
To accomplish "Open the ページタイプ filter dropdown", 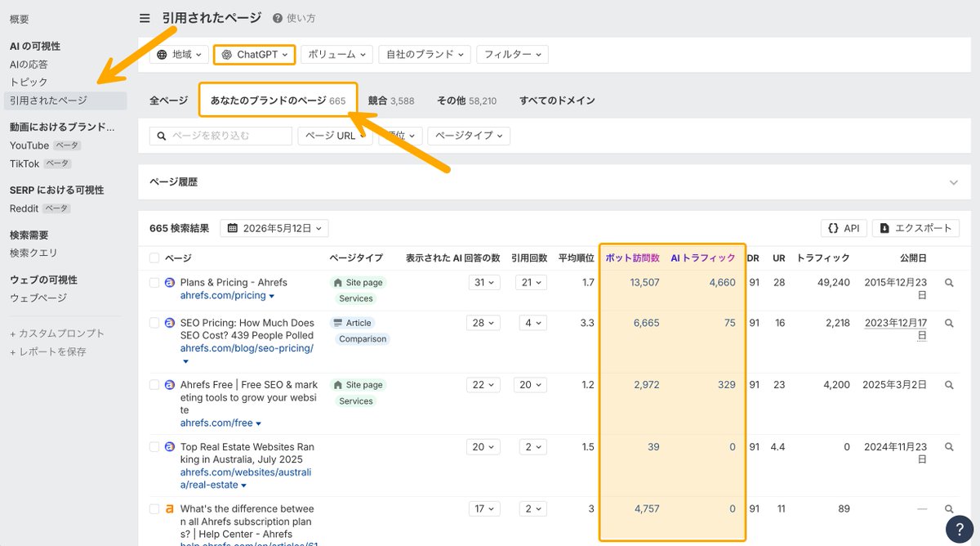I will point(469,136).
